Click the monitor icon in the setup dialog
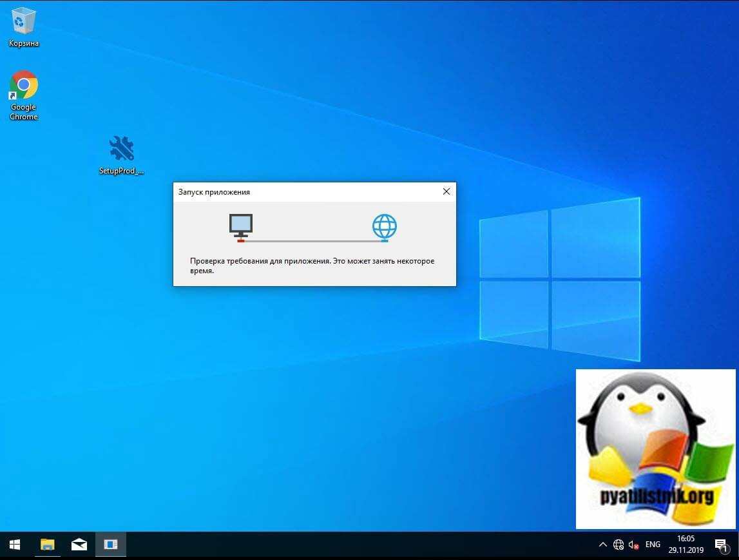The height and width of the screenshot is (560, 739). (242, 226)
